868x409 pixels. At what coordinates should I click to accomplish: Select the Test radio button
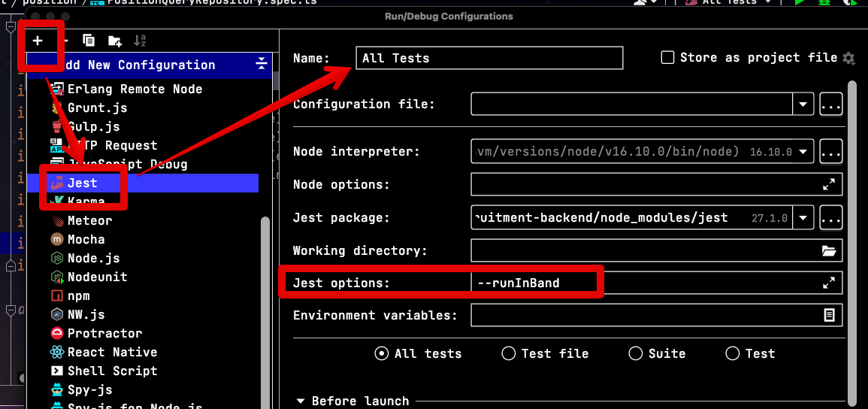pyautogui.click(x=733, y=353)
